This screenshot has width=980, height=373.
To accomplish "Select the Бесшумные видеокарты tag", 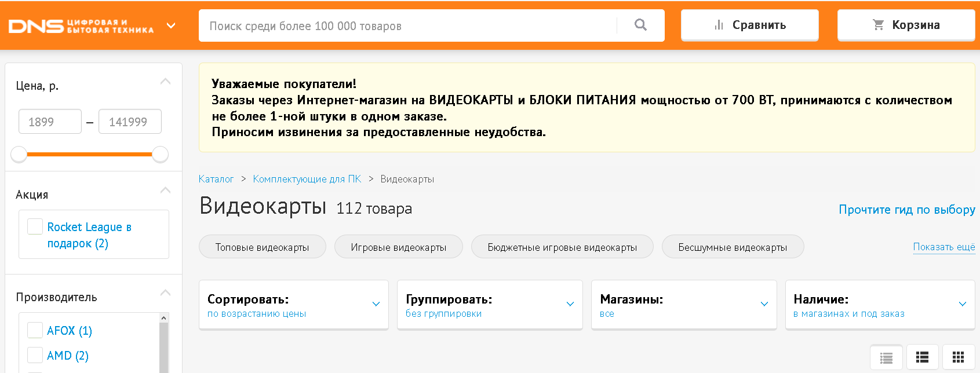I will coord(733,247).
